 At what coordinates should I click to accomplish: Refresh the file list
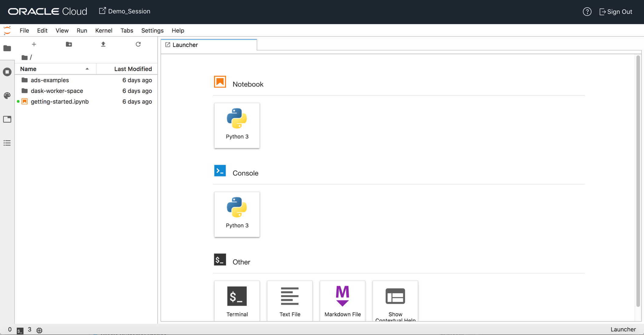[x=138, y=44]
